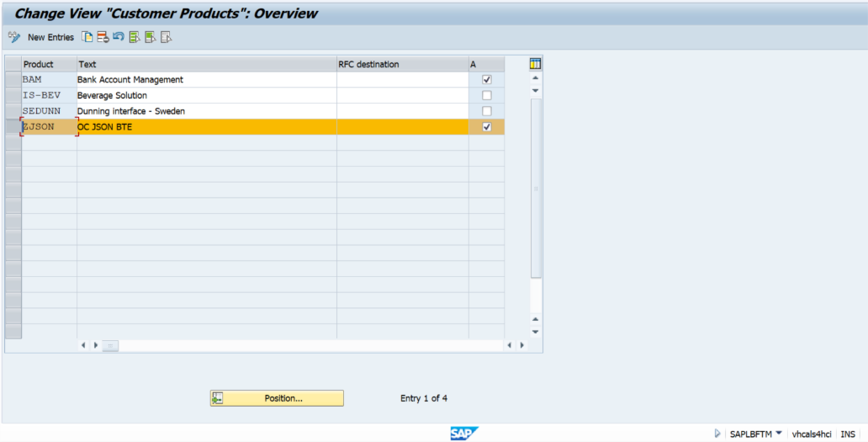Click the Undo Change icon
The image size is (868, 442).
click(x=118, y=37)
